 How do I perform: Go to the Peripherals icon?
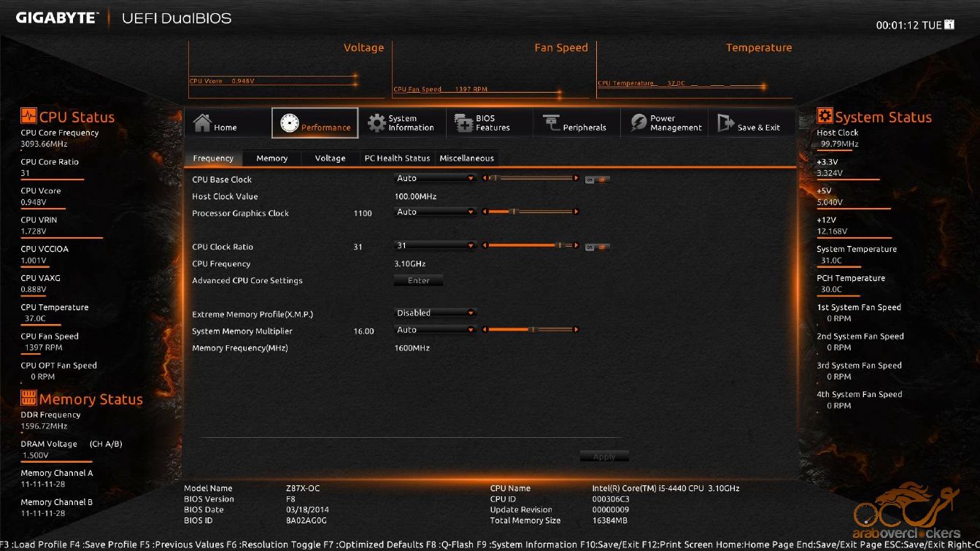551,123
